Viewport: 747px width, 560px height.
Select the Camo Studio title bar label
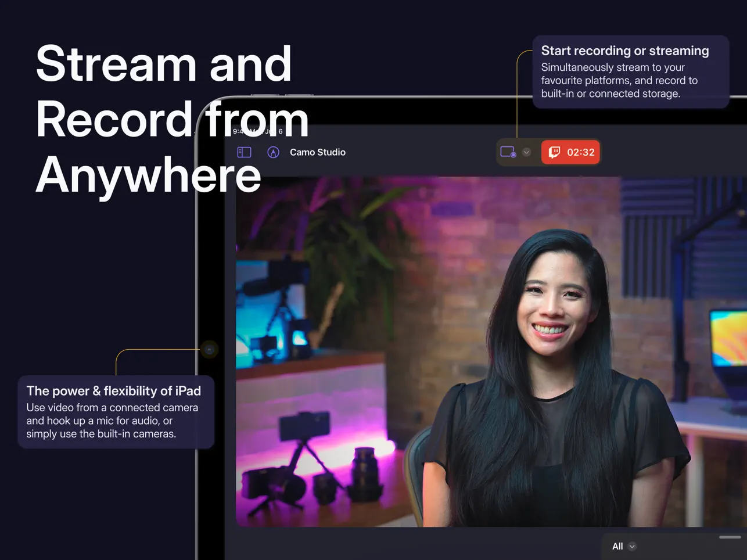click(318, 152)
